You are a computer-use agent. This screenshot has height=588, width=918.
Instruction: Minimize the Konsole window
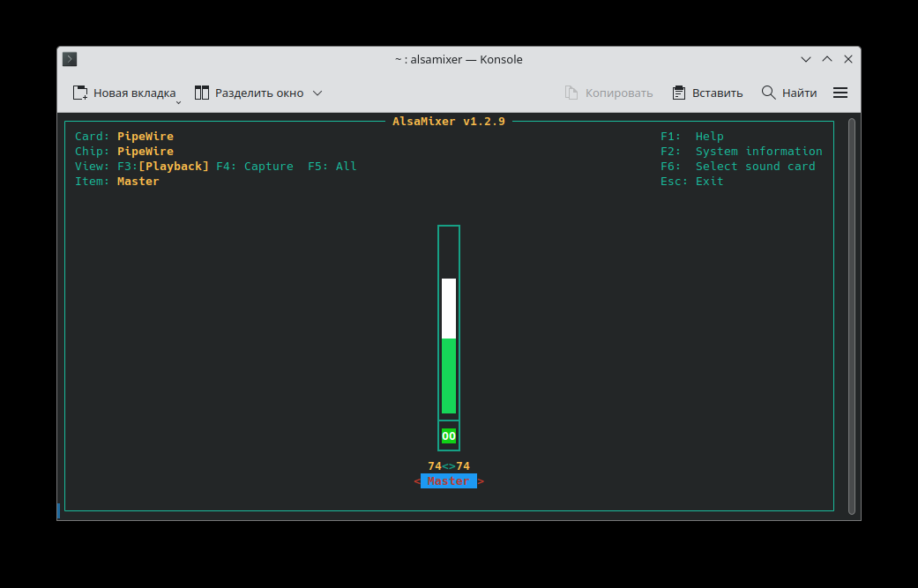pos(806,59)
